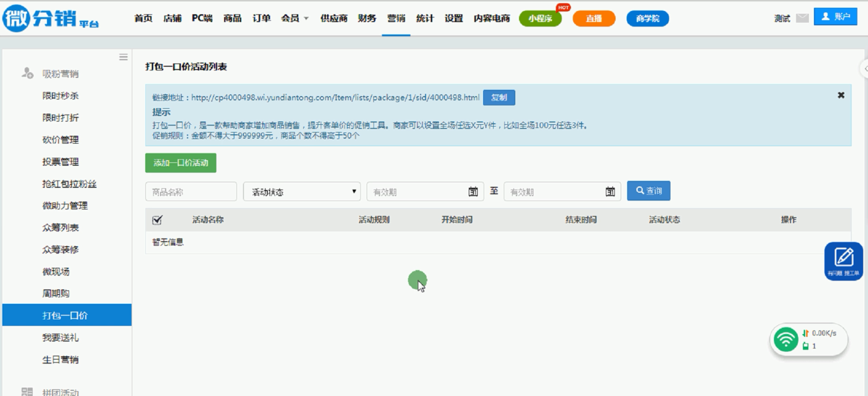Image resolution: width=868 pixels, height=396 pixels.
Task: Click the 查询 search button
Action: click(648, 191)
